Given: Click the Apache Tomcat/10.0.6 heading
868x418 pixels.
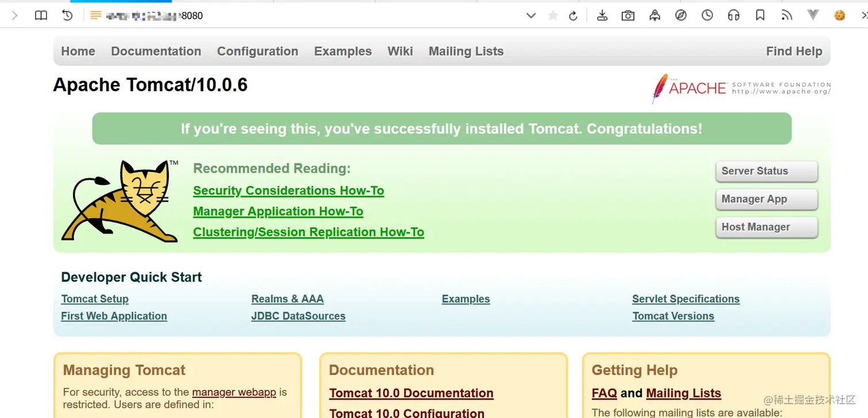Looking at the screenshot, I should [150, 85].
